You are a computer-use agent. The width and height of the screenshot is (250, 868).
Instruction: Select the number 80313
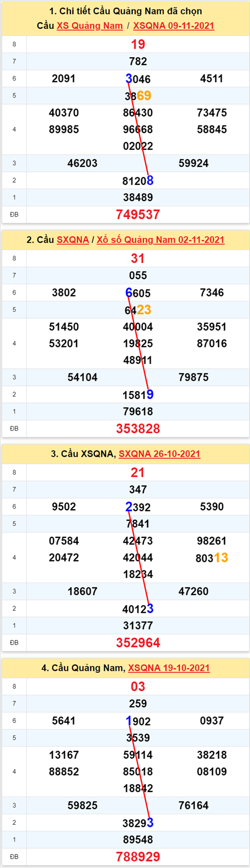pos(212,558)
